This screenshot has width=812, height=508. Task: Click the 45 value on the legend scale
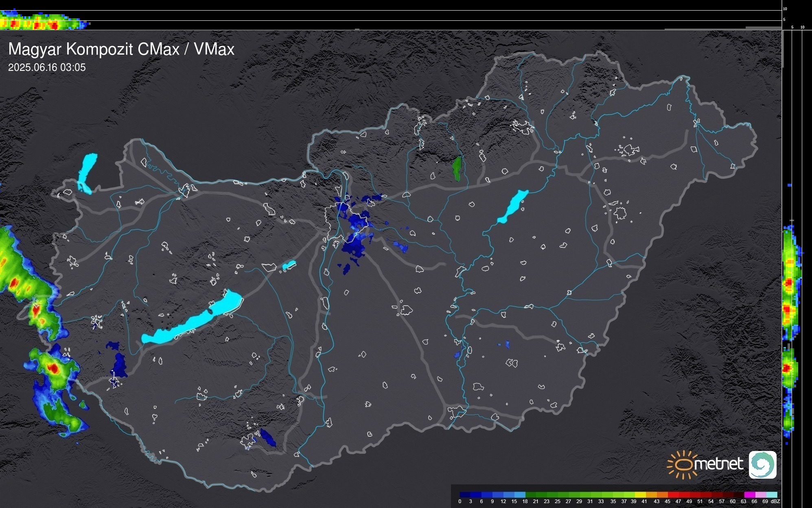[x=667, y=501]
